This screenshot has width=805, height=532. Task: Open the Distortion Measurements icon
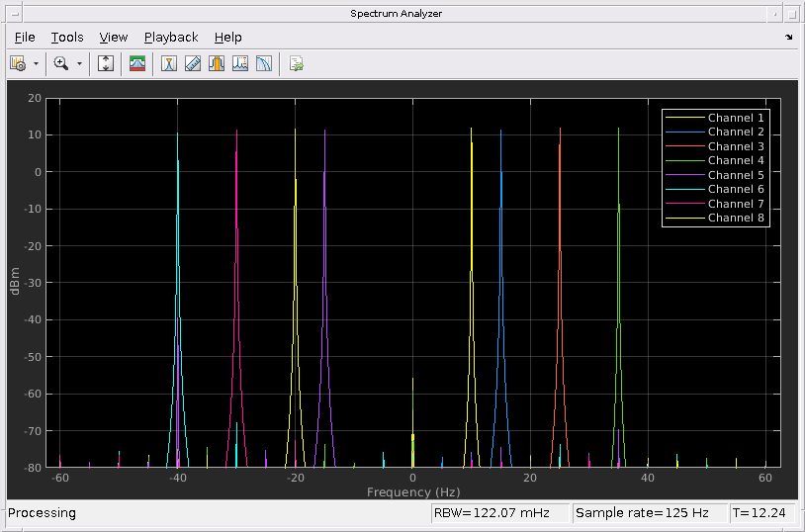[240, 63]
